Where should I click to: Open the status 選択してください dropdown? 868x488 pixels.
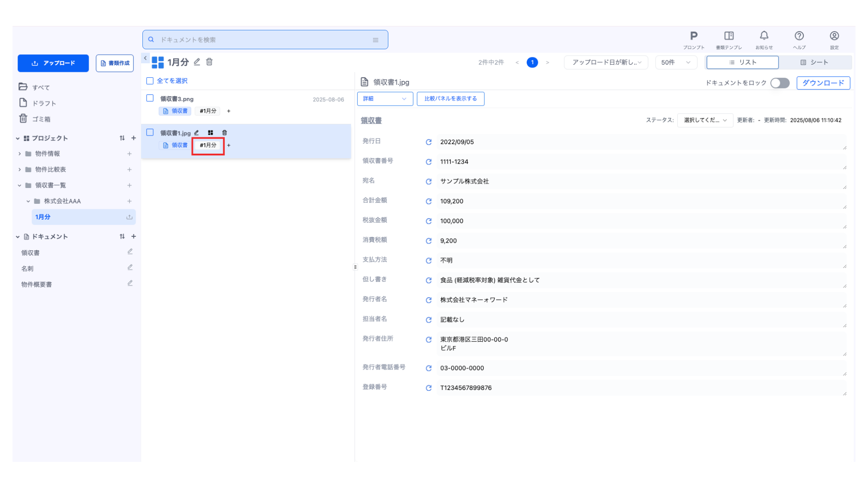[x=705, y=120]
